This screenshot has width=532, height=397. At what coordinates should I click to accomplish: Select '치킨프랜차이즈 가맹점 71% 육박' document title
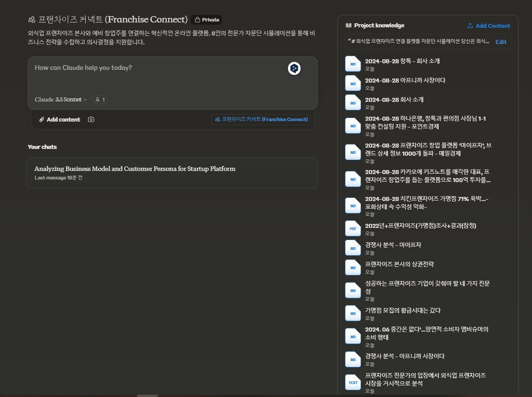click(x=427, y=203)
